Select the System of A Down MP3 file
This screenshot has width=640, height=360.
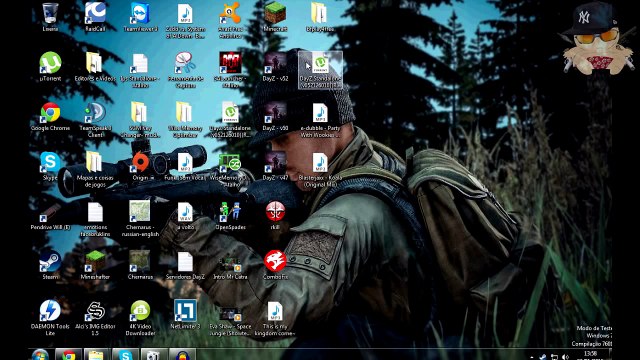click(x=185, y=20)
